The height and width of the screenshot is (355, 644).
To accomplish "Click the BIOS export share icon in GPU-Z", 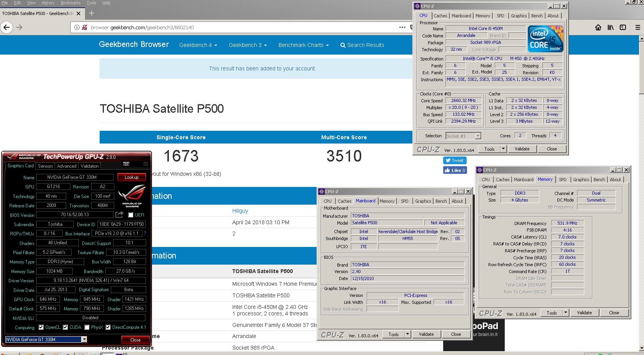I will point(120,214).
